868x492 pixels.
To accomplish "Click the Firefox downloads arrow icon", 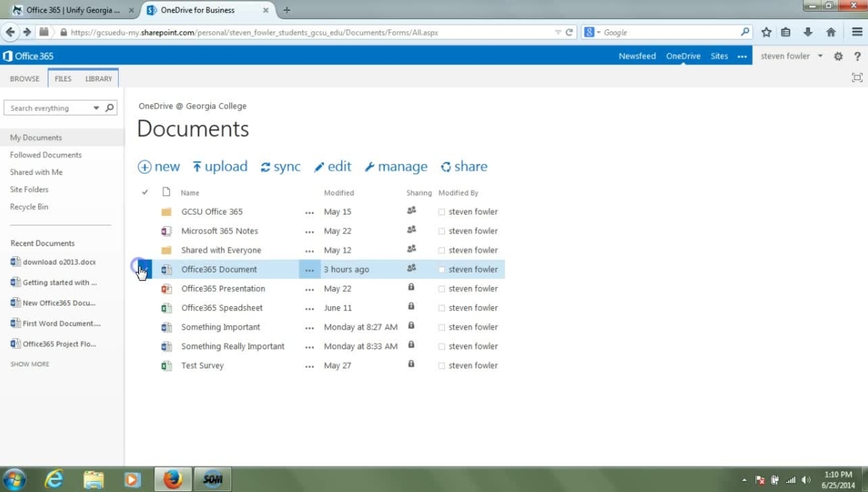I will tap(808, 32).
